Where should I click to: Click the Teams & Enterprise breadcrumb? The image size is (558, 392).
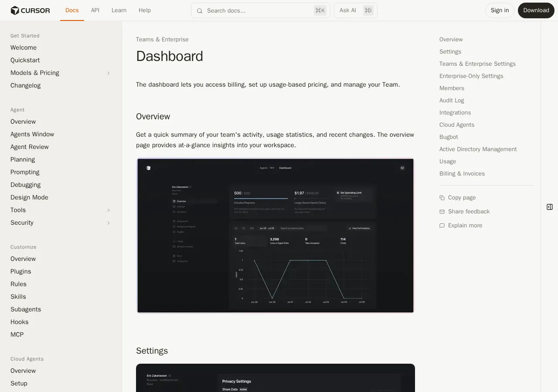(162, 40)
